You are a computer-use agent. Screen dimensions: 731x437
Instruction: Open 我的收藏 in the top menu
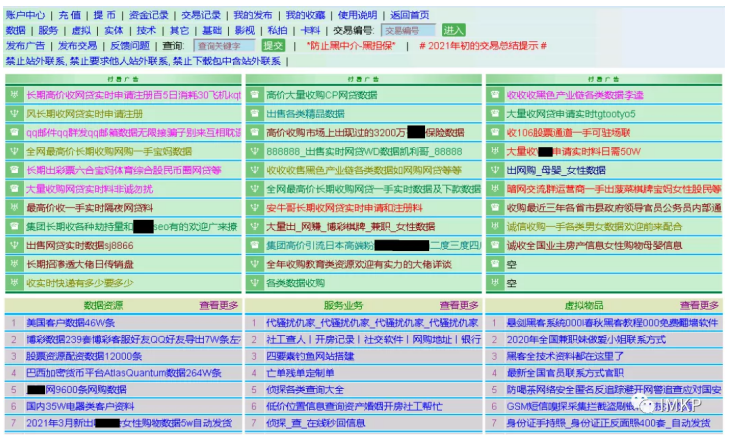pos(305,15)
